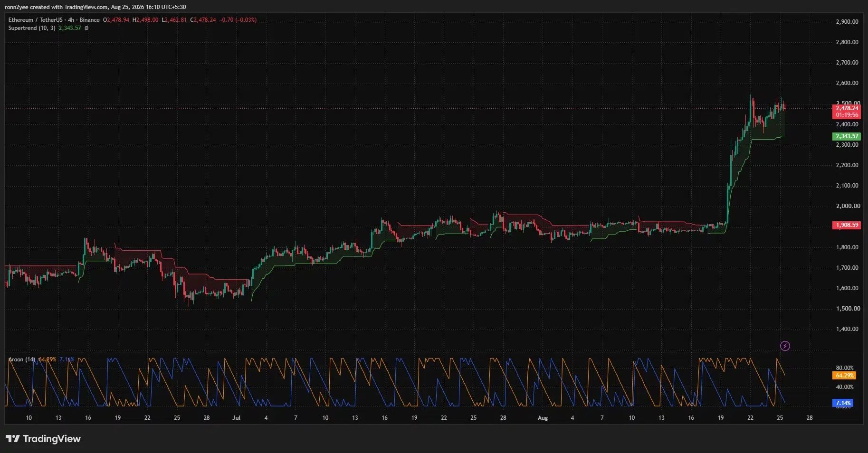Click the 2,900.00 price axis level
Screen dimensions: 868x453
847,22
